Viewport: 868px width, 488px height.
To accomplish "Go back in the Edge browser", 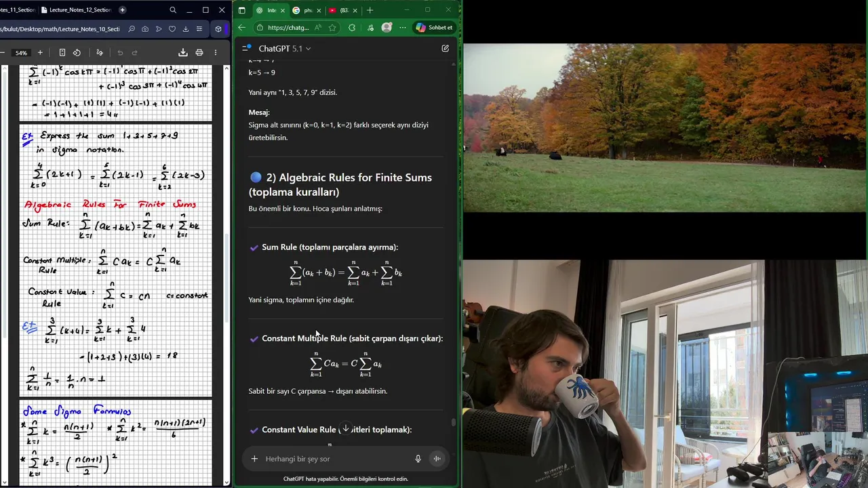I will tap(242, 28).
